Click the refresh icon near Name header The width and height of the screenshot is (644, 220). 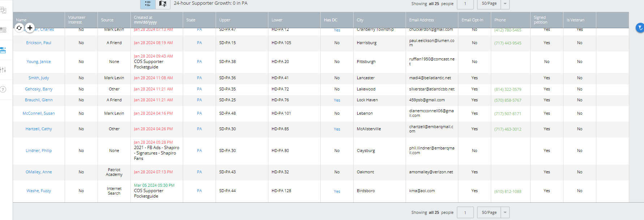click(19, 27)
